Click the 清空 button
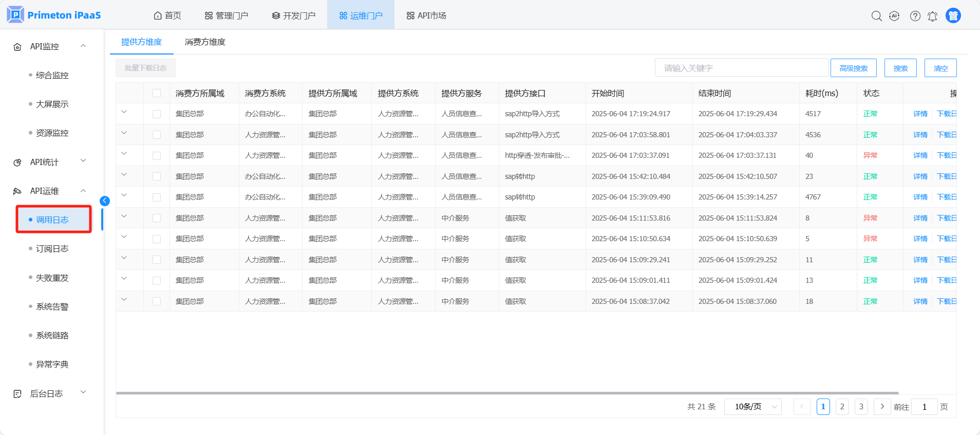 point(940,68)
